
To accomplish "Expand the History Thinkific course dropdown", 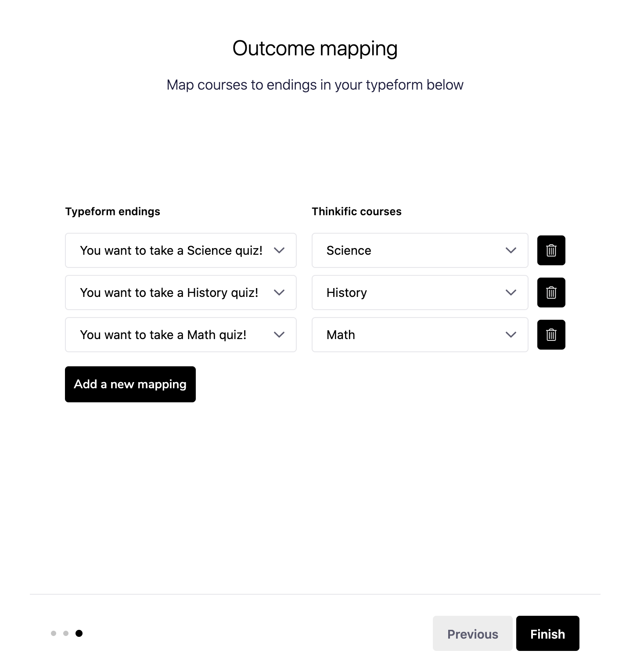I will point(420,293).
